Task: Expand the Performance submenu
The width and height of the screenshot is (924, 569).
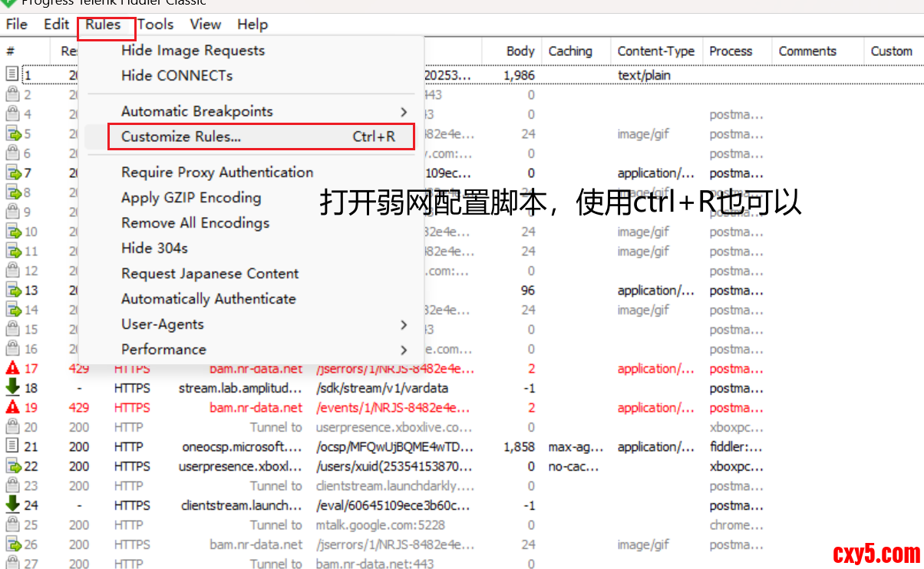Action: coord(251,350)
